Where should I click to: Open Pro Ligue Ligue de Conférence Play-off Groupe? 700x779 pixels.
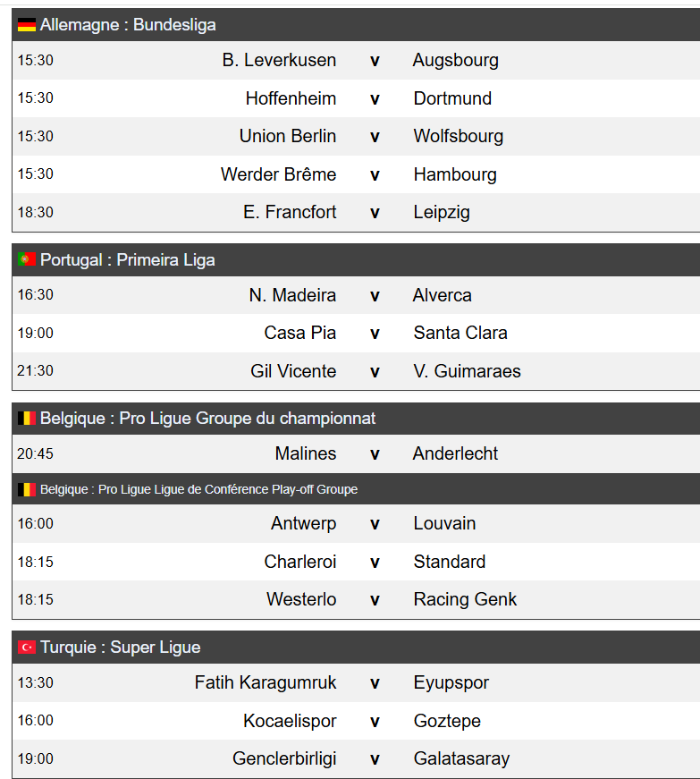point(198,489)
